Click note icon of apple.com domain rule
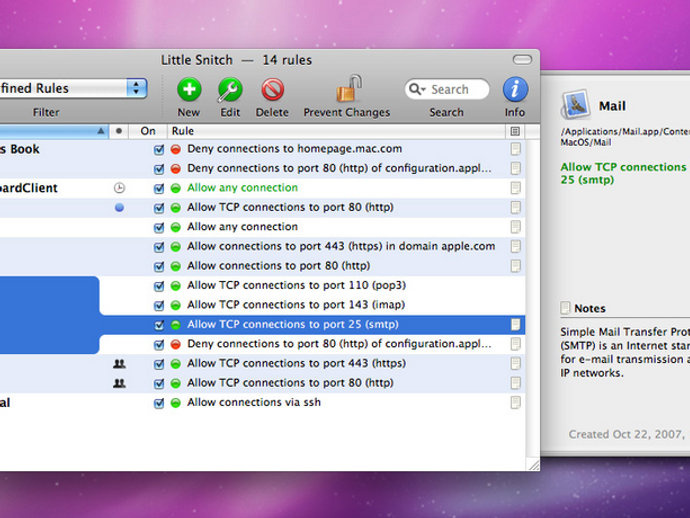The height and width of the screenshot is (518, 690). click(x=515, y=246)
